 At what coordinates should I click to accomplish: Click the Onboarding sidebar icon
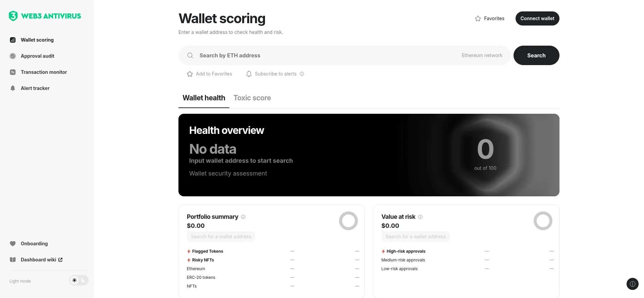(x=12, y=244)
